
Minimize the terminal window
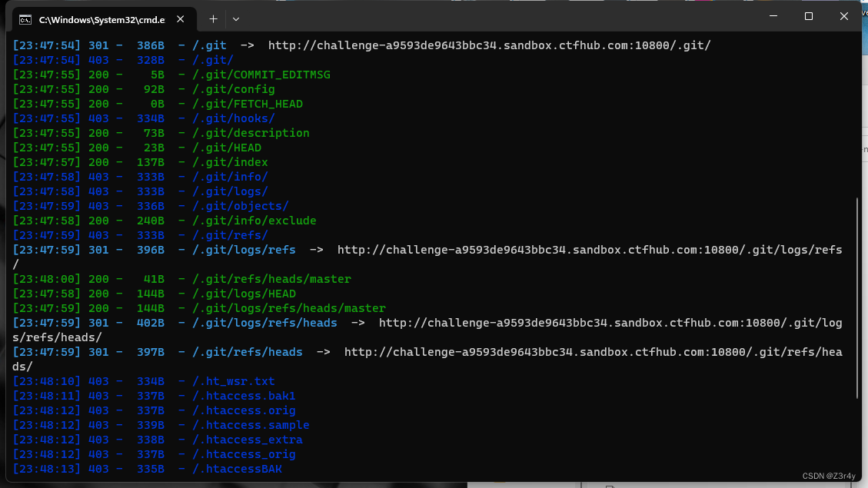[773, 15]
